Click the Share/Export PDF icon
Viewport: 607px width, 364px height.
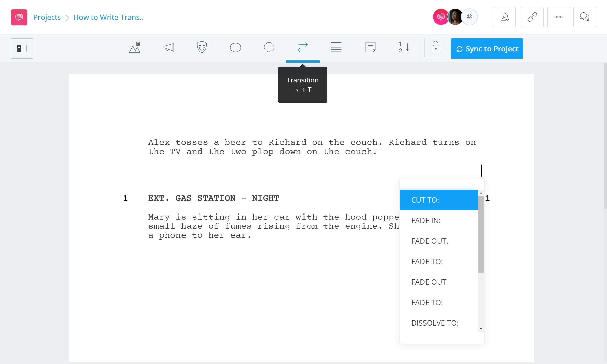point(504,17)
